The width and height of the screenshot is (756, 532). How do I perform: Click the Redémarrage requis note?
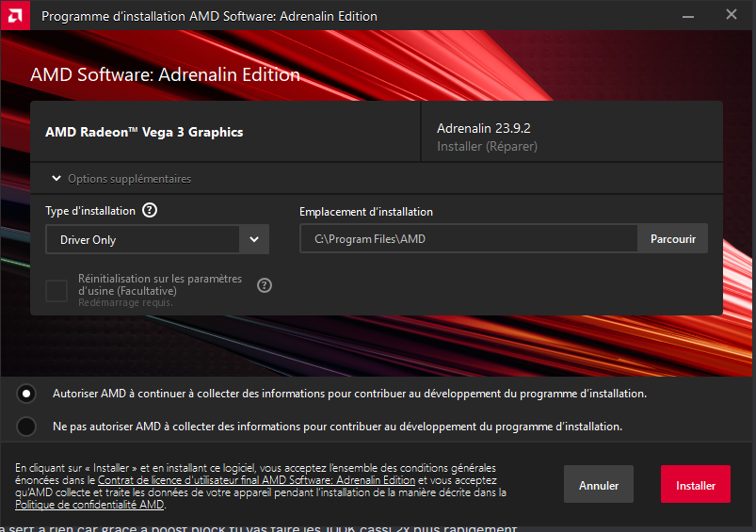click(125, 302)
